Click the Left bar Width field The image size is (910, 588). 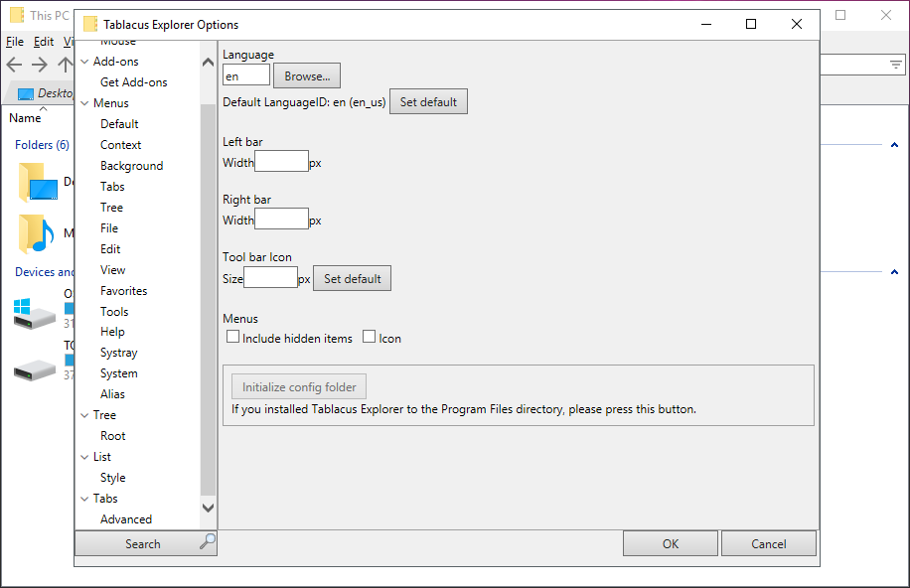281,161
